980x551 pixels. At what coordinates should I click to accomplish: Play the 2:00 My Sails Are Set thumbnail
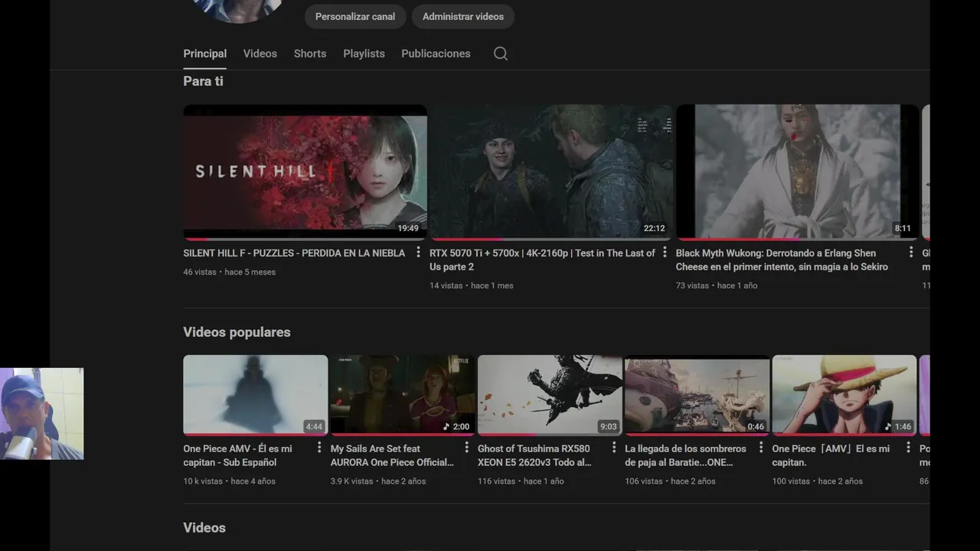403,395
